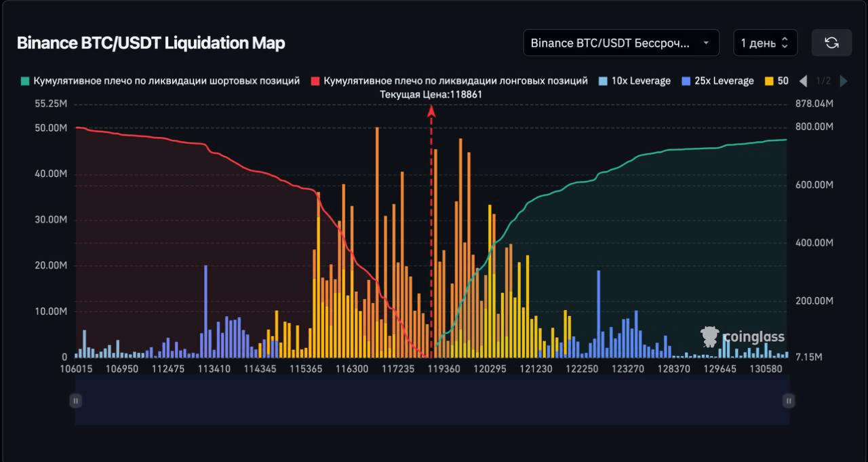Open the 1 день timeframe selector
868x462 pixels.
click(765, 43)
